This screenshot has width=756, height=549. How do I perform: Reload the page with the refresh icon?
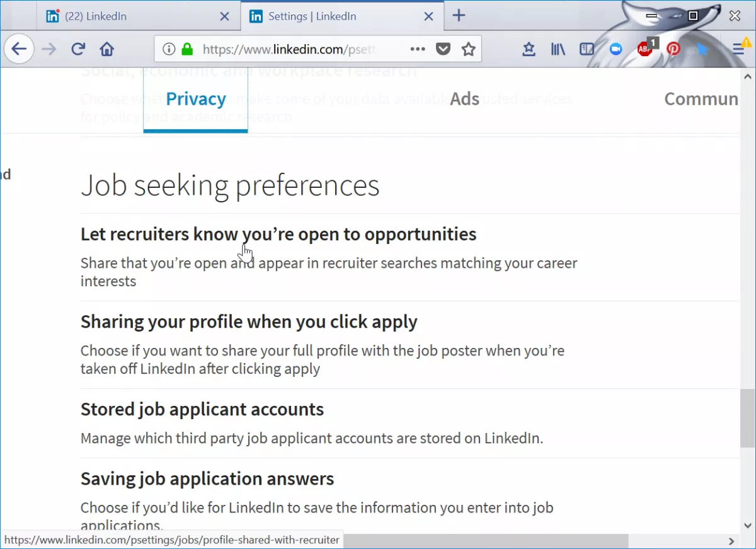click(x=78, y=49)
